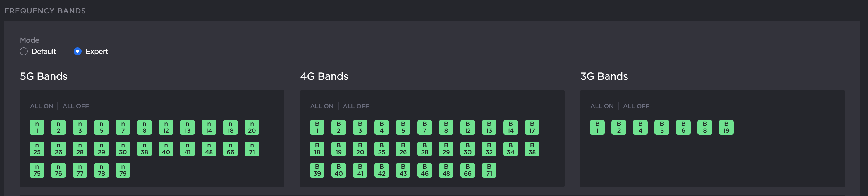868x196 pixels.
Task: Toggle 5G band n20
Action: pos(252,127)
